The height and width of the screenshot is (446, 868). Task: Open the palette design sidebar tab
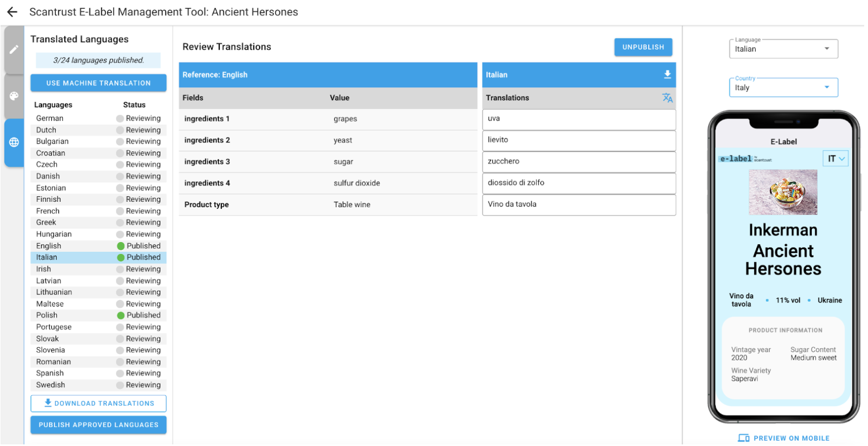14,96
